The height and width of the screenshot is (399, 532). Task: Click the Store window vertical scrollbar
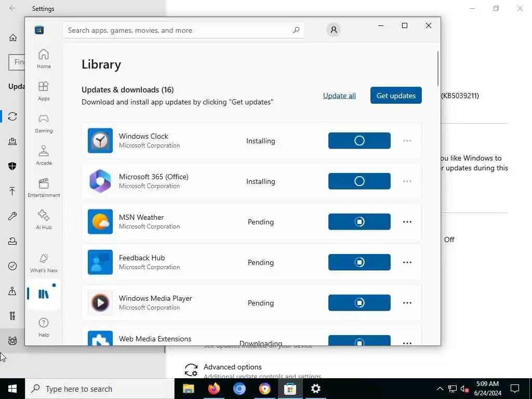pyautogui.click(x=437, y=68)
